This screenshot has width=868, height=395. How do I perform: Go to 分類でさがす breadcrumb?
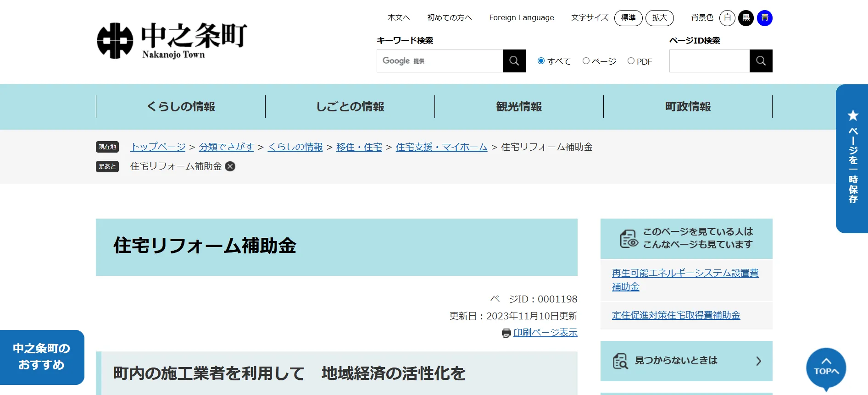click(226, 147)
